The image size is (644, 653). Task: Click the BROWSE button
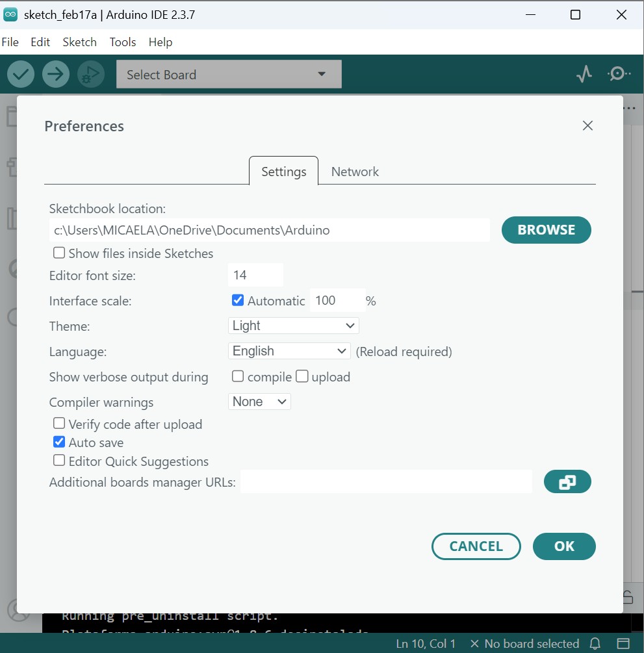(546, 229)
